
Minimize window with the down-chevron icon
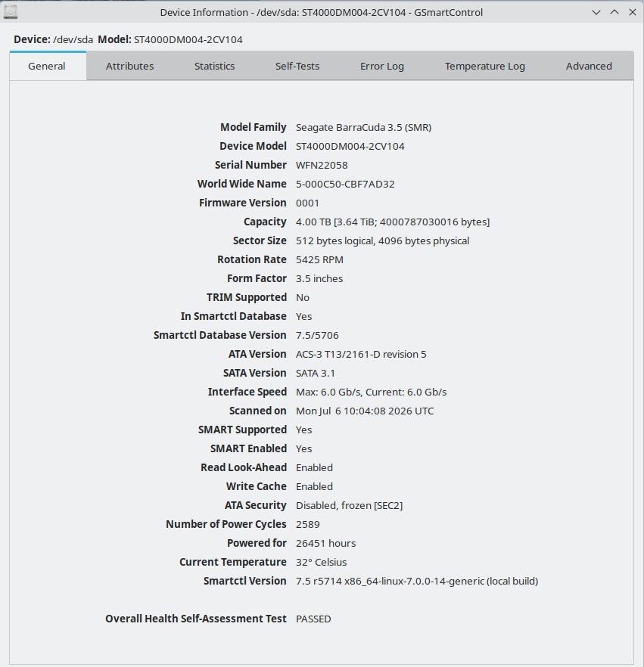pyautogui.click(x=596, y=12)
